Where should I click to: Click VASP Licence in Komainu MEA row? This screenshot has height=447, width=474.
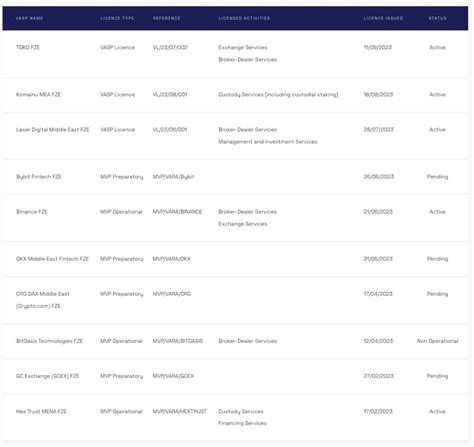117,94
